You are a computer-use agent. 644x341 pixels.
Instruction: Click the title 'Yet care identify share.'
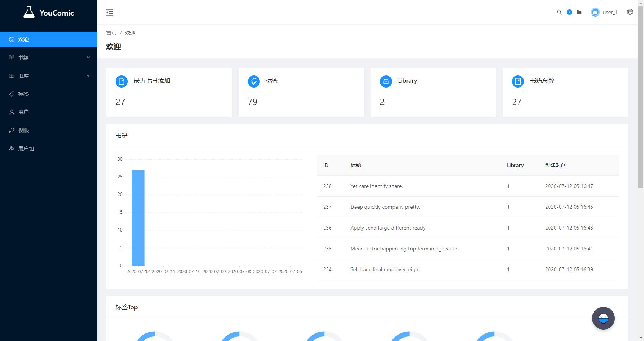[377, 186]
